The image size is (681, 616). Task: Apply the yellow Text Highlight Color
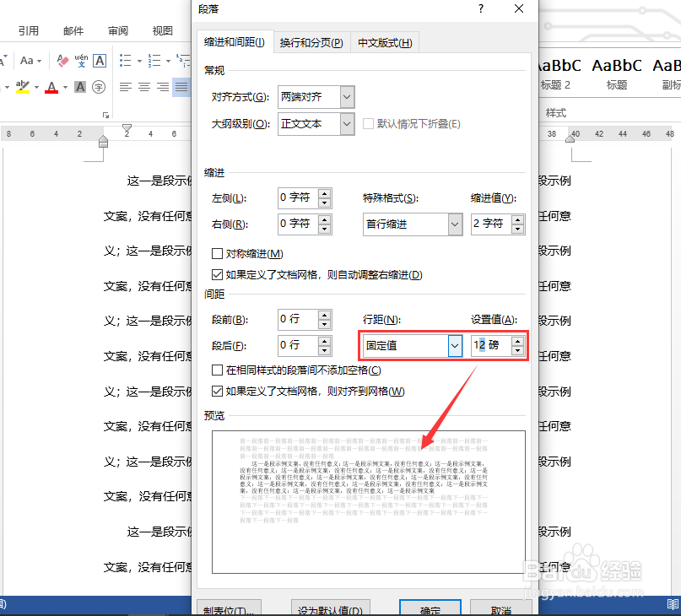23,85
